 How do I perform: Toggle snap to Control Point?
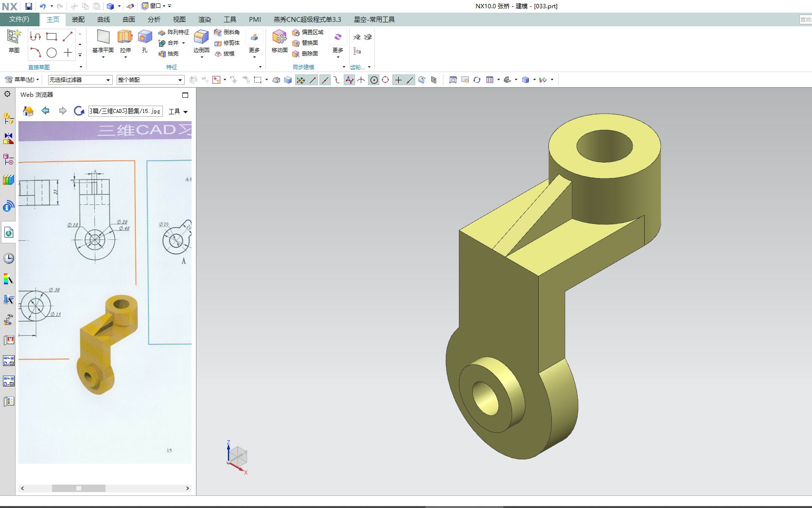[x=336, y=80]
